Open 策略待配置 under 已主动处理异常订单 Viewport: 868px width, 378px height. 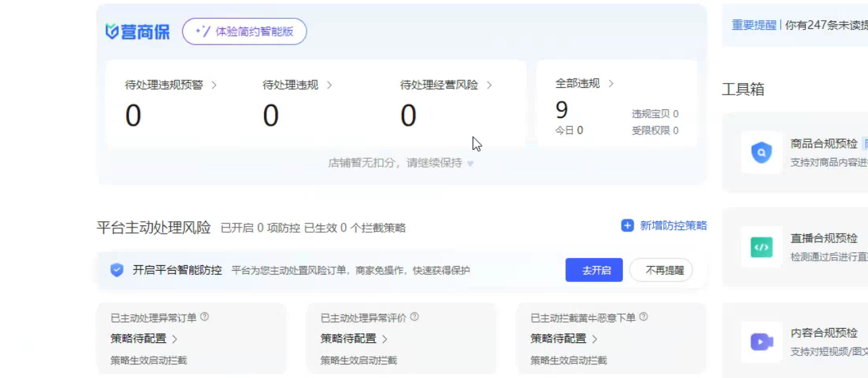pos(144,338)
